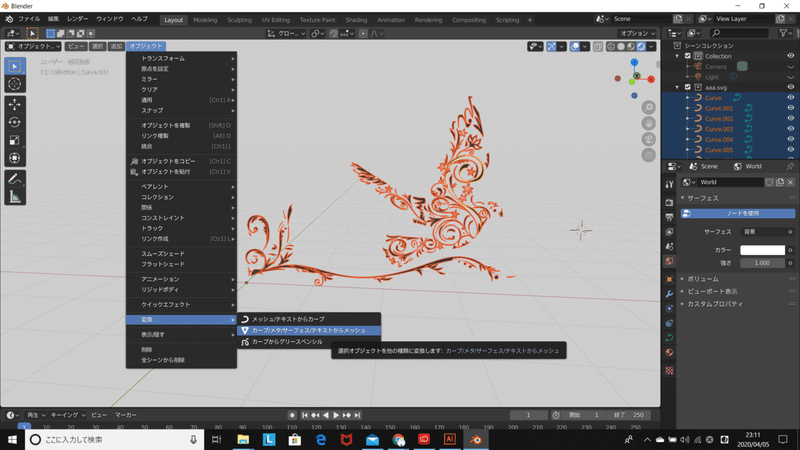Click the outliner search field
This screenshot has height=450, width=800.
[739, 33]
